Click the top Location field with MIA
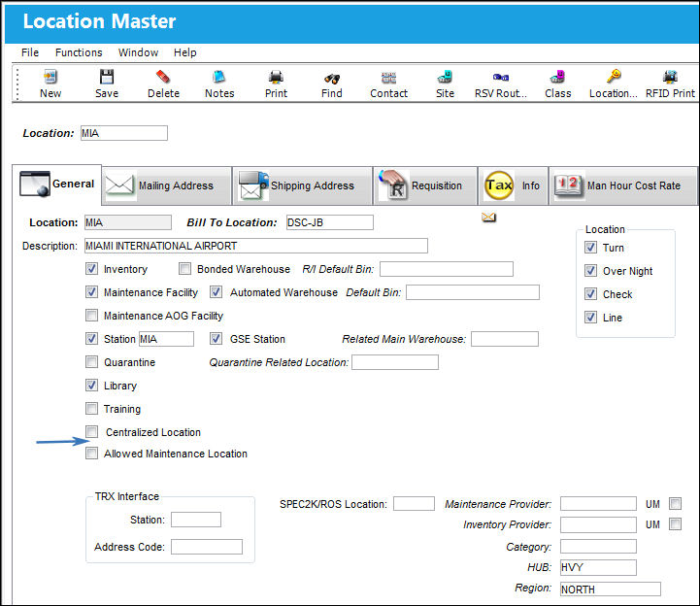The image size is (700, 606). pyautogui.click(x=124, y=133)
